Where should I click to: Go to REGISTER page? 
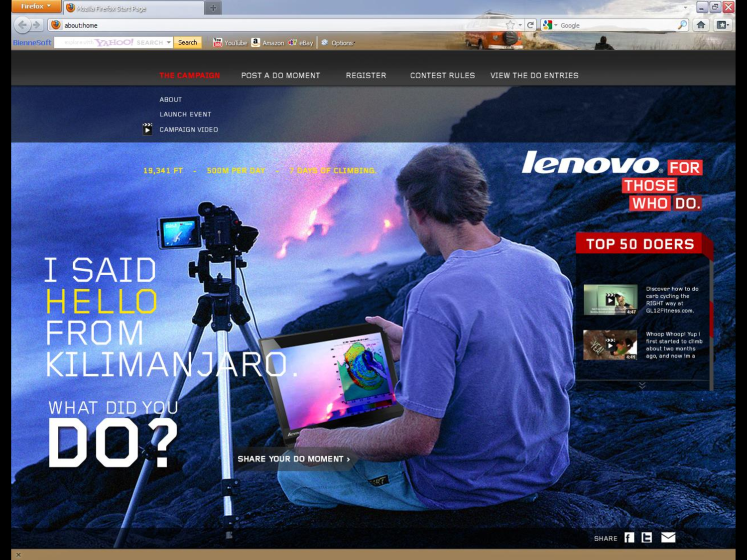click(x=366, y=76)
